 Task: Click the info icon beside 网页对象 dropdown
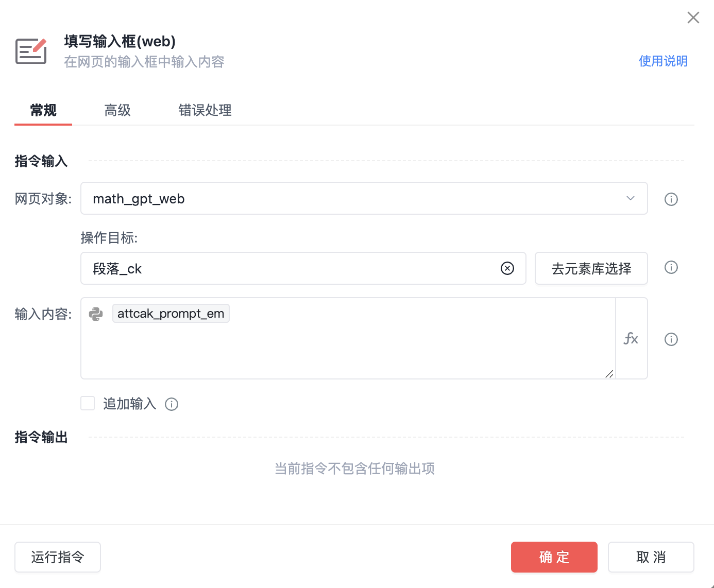(x=671, y=199)
